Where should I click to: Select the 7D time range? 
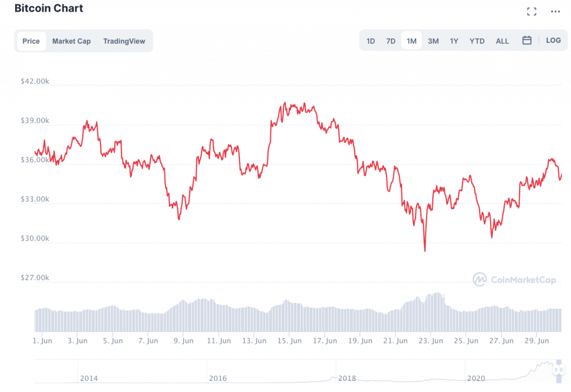click(391, 41)
